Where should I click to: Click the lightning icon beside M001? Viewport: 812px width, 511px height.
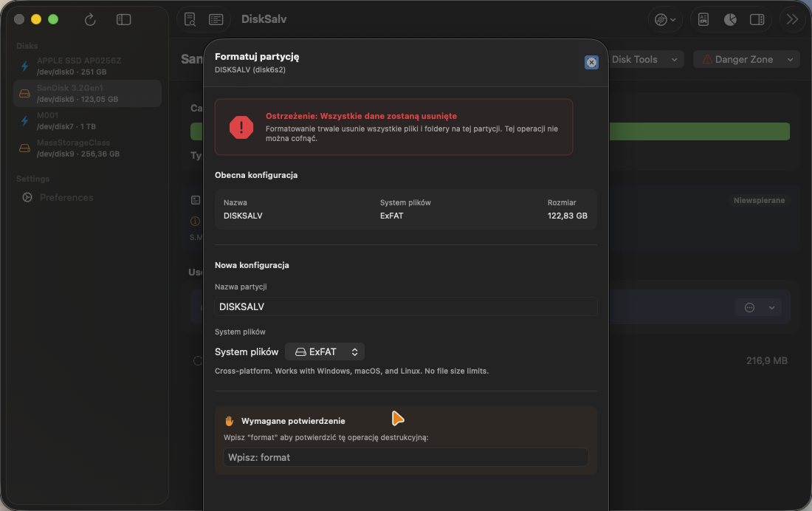point(24,121)
